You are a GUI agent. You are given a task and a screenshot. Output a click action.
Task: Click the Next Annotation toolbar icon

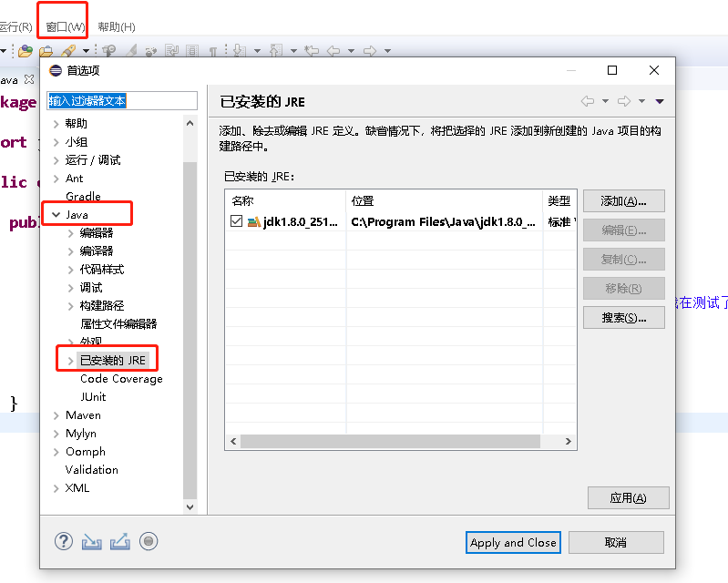240,51
